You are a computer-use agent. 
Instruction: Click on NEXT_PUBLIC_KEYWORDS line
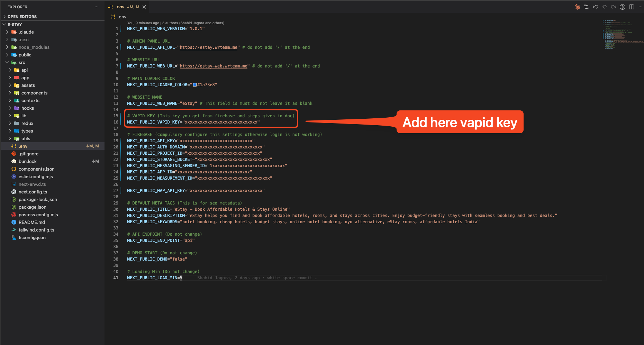coord(303,222)
